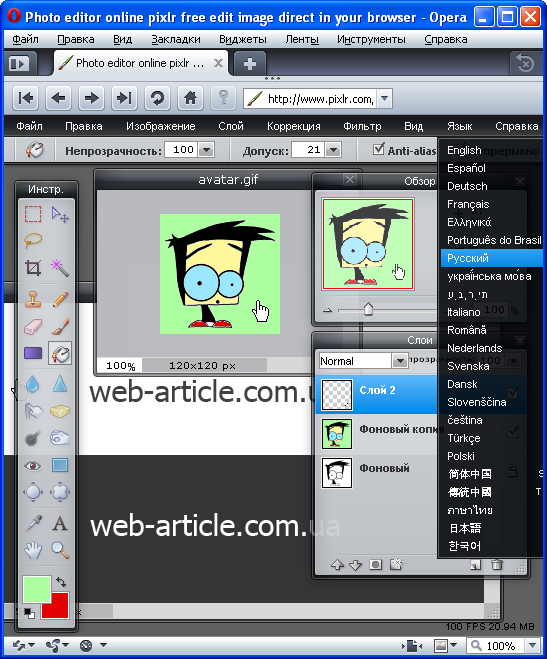Select the Слой 2 layer
This screenshot has width=547, height=659.
(378, 394)
